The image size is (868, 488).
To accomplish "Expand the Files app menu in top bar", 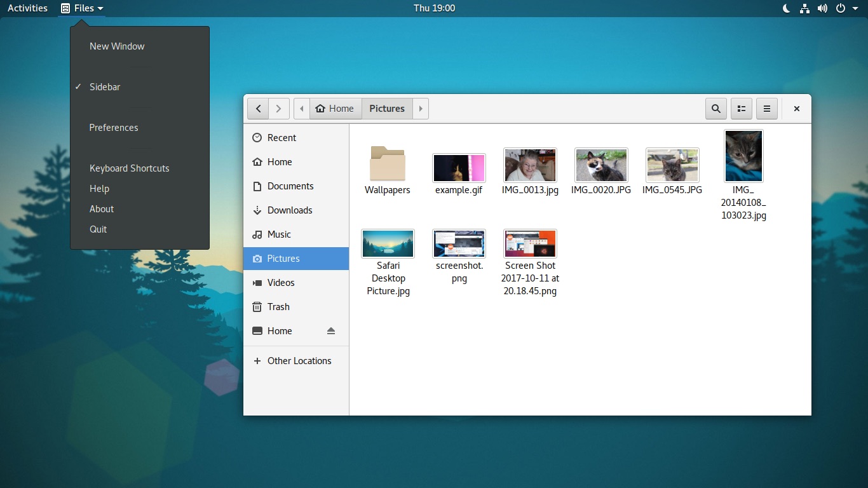I will [x=82, y=8].
